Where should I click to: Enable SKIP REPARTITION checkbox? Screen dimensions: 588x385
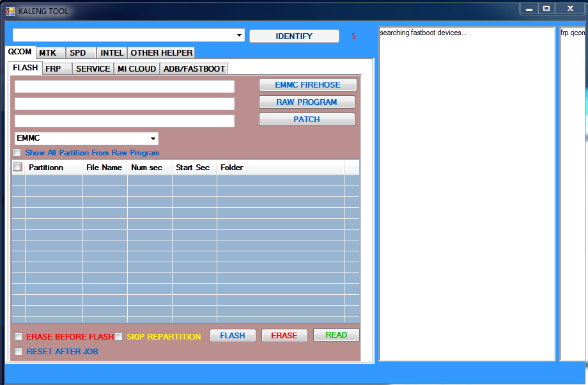(118, 336)
